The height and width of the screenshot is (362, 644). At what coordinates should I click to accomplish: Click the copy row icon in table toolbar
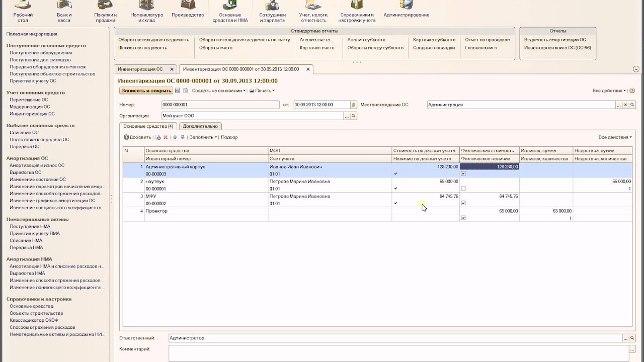click(x=158, y=137)
